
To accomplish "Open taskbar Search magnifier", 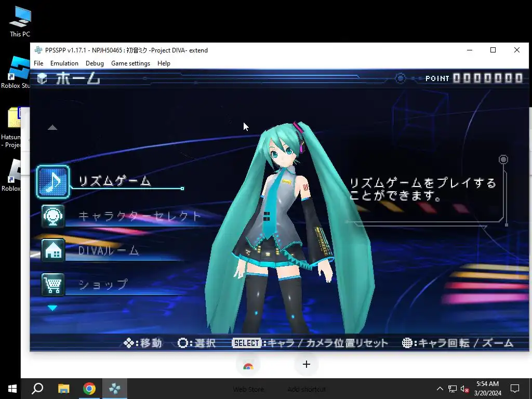I will [37, 389].
